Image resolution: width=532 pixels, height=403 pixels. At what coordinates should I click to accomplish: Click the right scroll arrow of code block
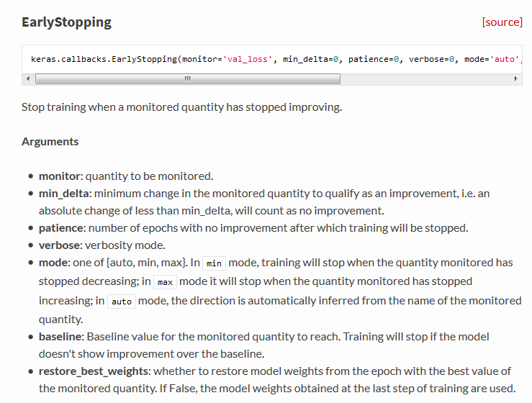pos(517,78)
